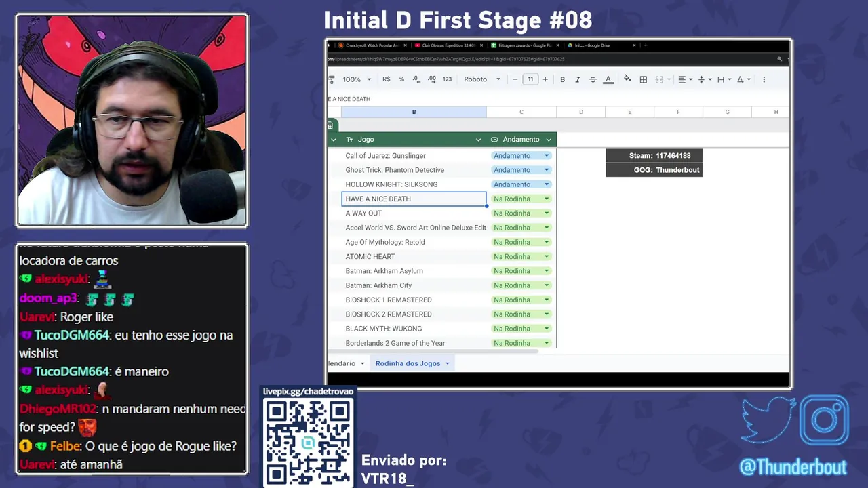Click the merge cells icon
The width and height of the screenshot is (868, 488).
point(659,79)
